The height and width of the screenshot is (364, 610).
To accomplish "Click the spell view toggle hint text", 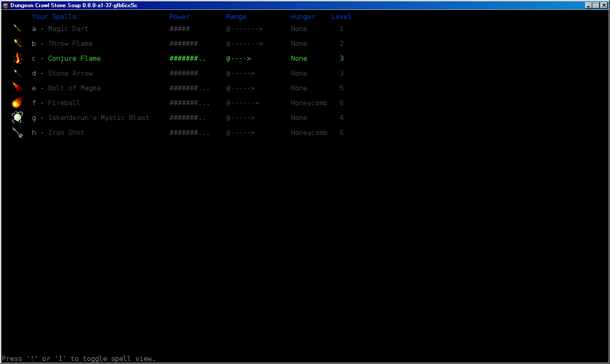I will point(78,359).
